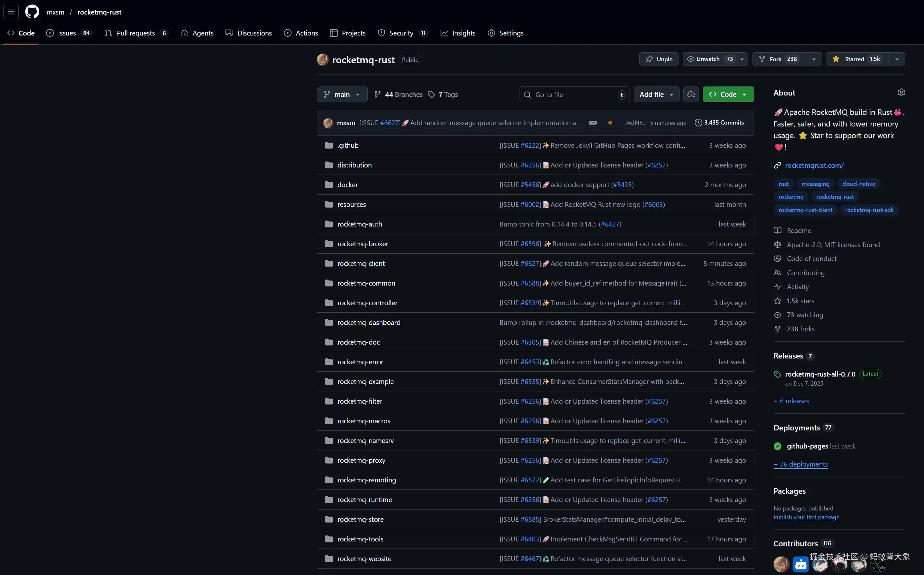Open the hamburger navigation menu
The width and height of the screenshot is (924, 575).
click(11, 12)
